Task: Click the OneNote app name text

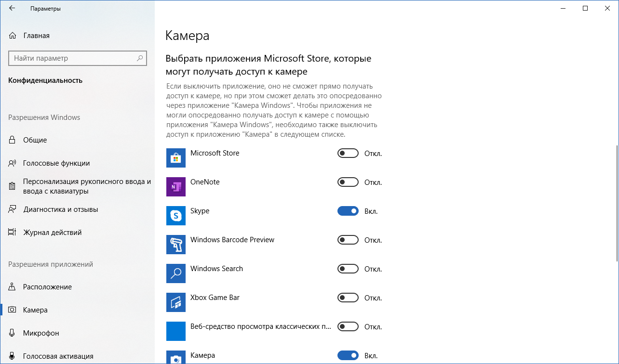Action: (205, 182)
